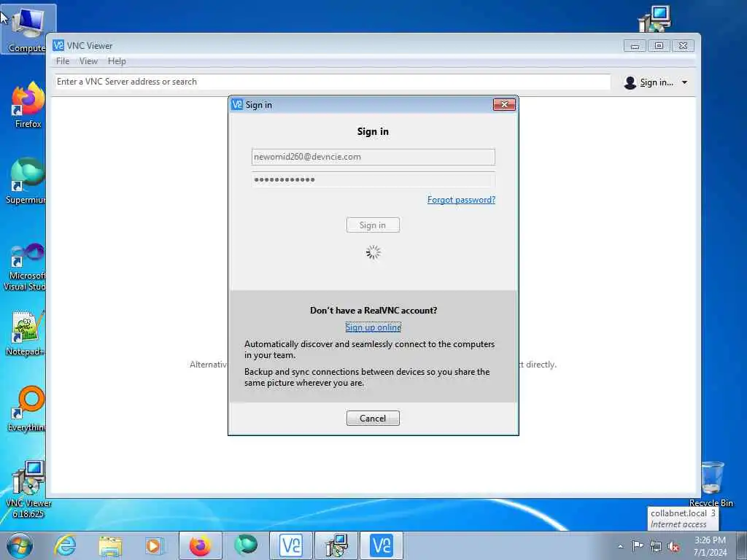Open the Supermium desktop shortcut
This screenshot has height=560, width=747.
[x=26, y=181]
